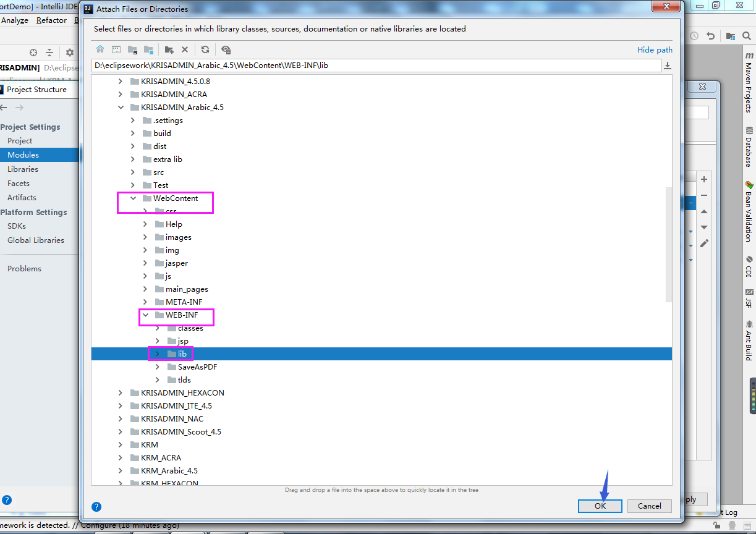
Task: Click the add (plus) icon in Project Structure
Action: (703, 179)
